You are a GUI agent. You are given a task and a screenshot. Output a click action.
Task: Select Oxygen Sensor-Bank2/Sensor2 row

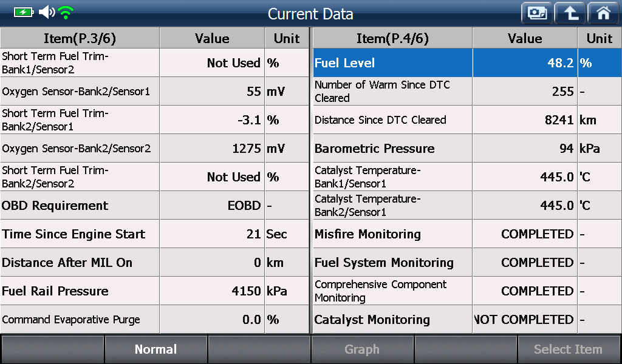point(155,149)
